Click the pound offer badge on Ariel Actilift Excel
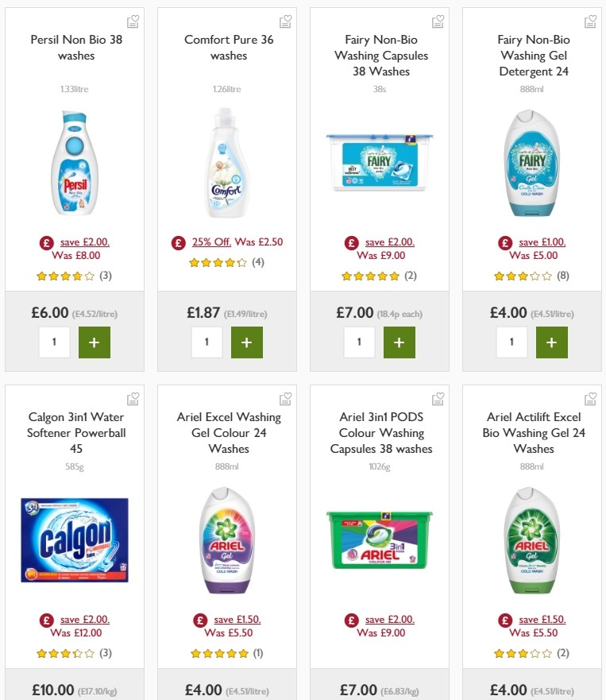Screen dimensions: 606x700 point(503,619)
